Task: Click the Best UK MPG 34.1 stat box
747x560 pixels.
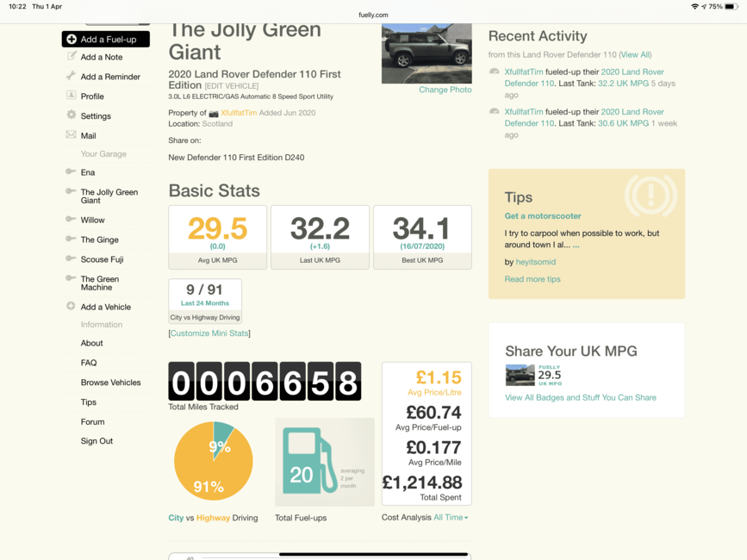Action: pos(422,237)
